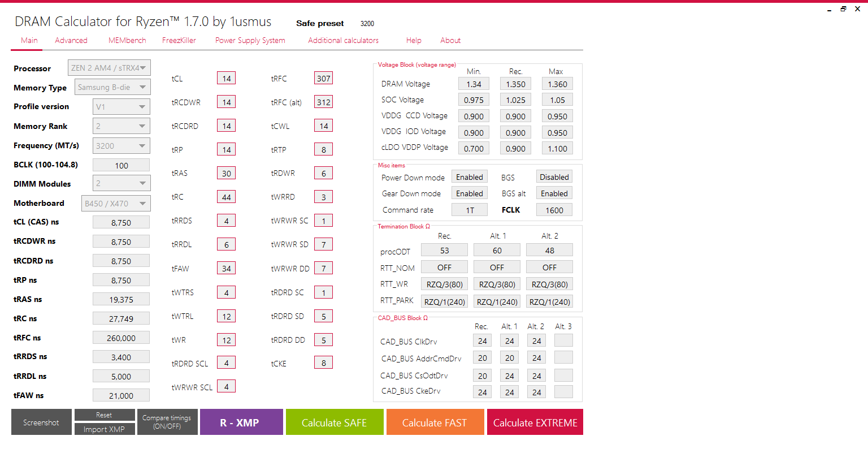Open the Help tab
Screen dimensions: 868x466
[414, 40]
